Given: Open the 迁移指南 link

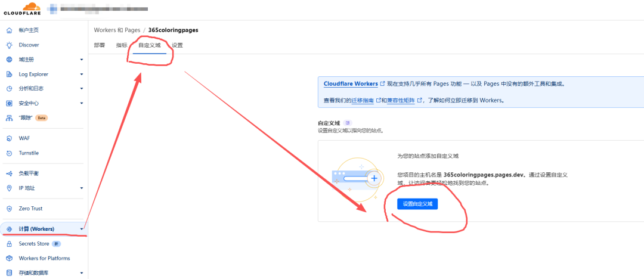Looking at the screenshot, I should click(362, 101).
